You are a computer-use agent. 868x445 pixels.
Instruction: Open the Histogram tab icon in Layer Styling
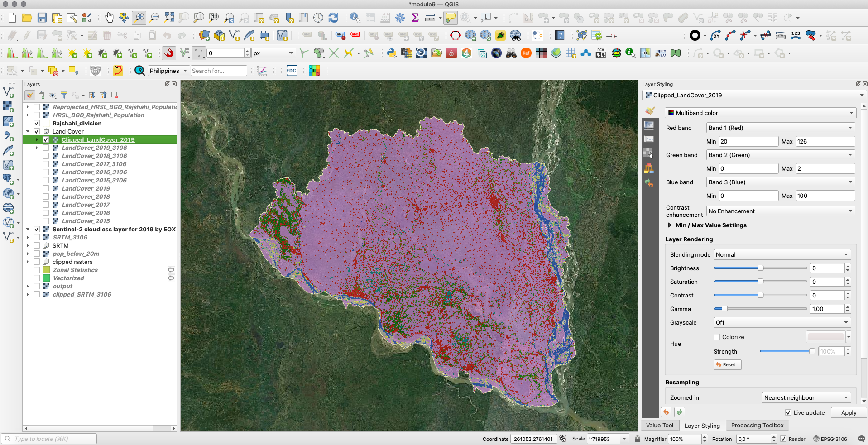(x=649, y=139)
